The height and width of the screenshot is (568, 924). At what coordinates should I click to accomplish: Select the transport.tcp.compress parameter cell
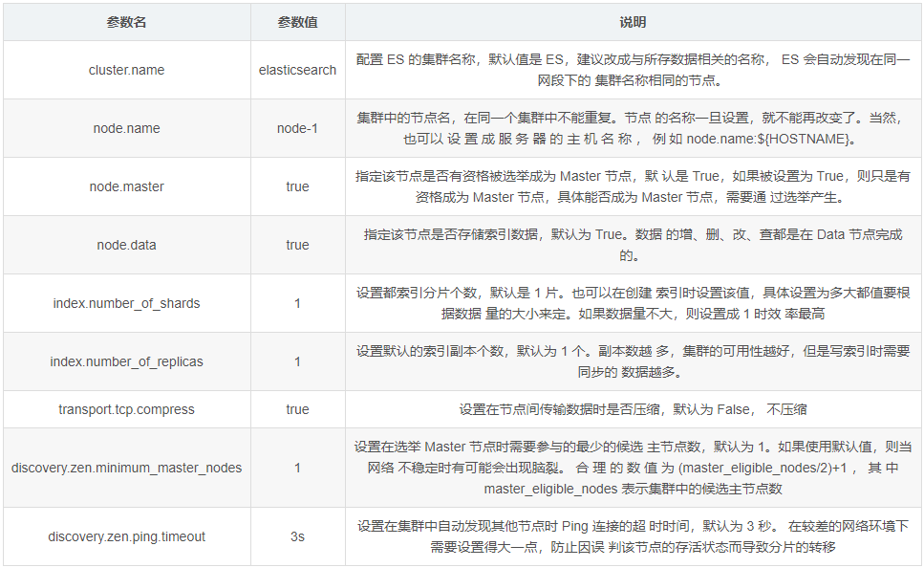(x=126, y=408)
